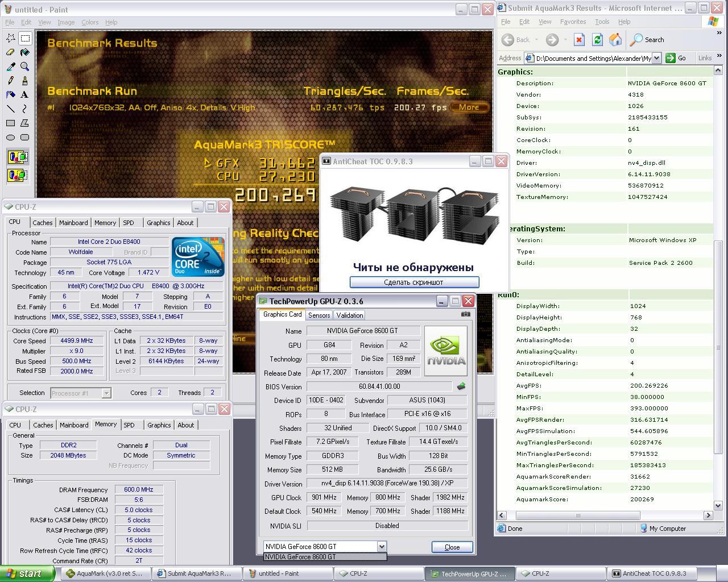Select the Magnifier tool in Paint
Image resolution: width=728 pixels, height=582 pixels.
(25, 66)
